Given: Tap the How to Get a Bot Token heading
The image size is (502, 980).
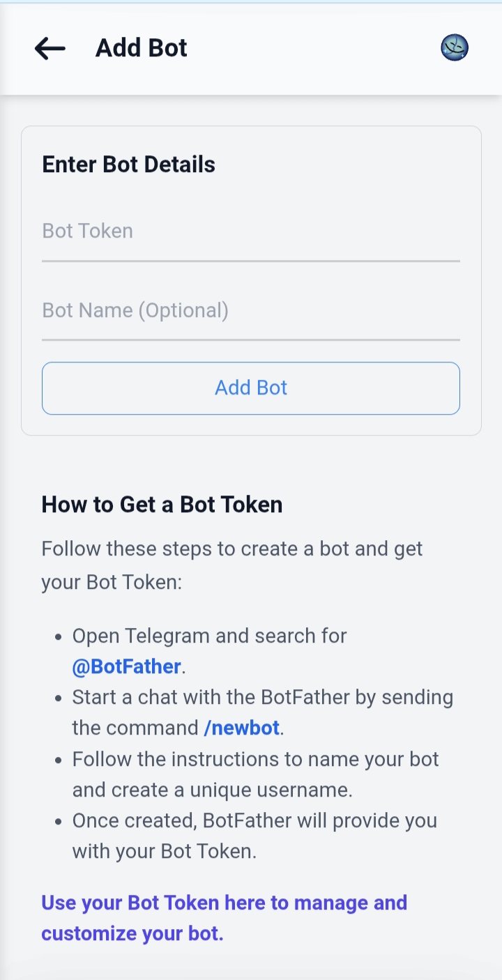Looking at the screenshot, I should 161,504.
